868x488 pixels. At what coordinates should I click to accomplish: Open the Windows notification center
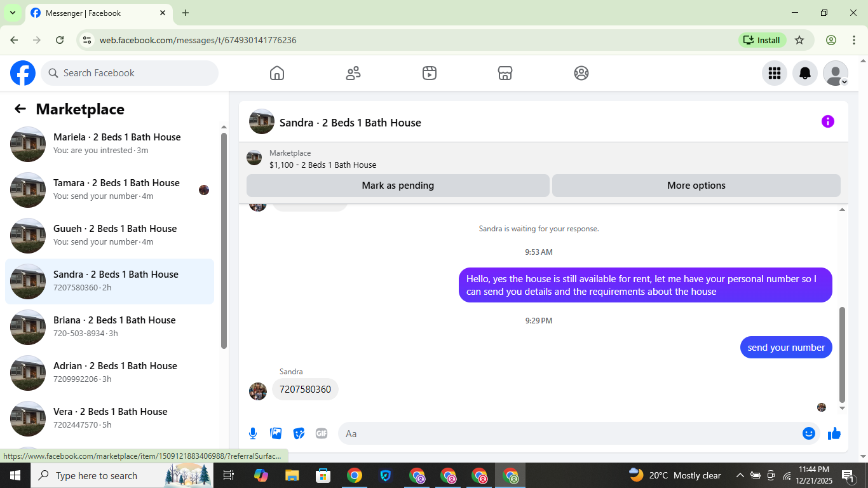[848, 475]
